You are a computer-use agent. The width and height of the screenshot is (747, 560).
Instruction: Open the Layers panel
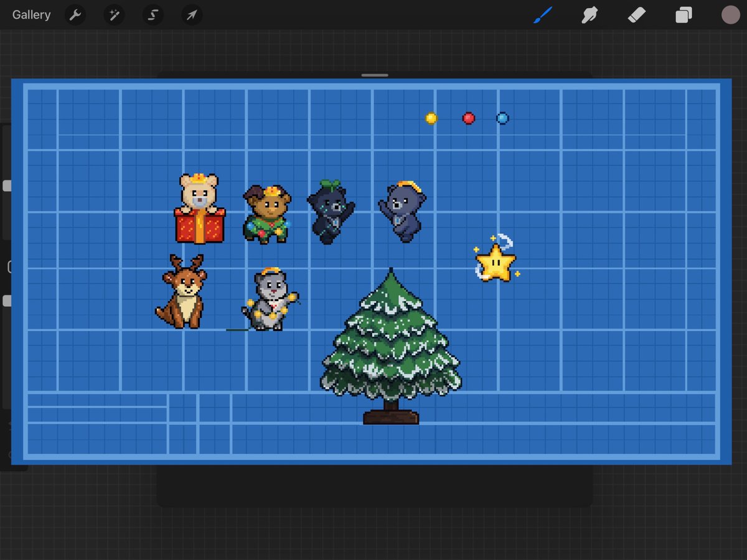point(684,15)
